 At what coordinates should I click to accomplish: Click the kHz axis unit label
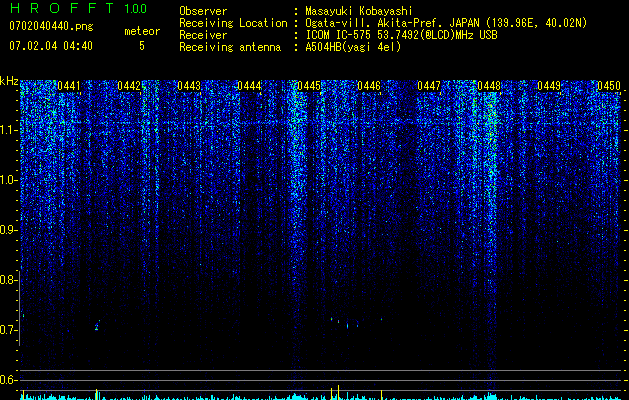pos(9,81)
